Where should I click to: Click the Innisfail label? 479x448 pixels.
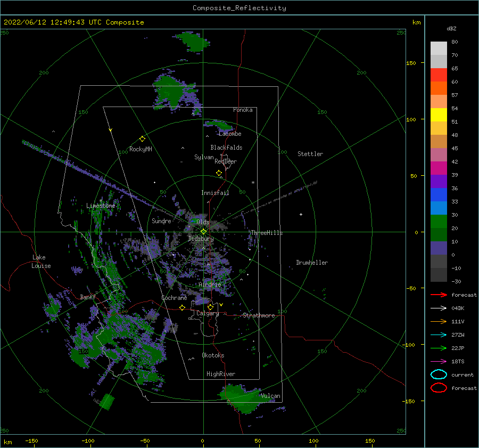[x=215, y=193]
